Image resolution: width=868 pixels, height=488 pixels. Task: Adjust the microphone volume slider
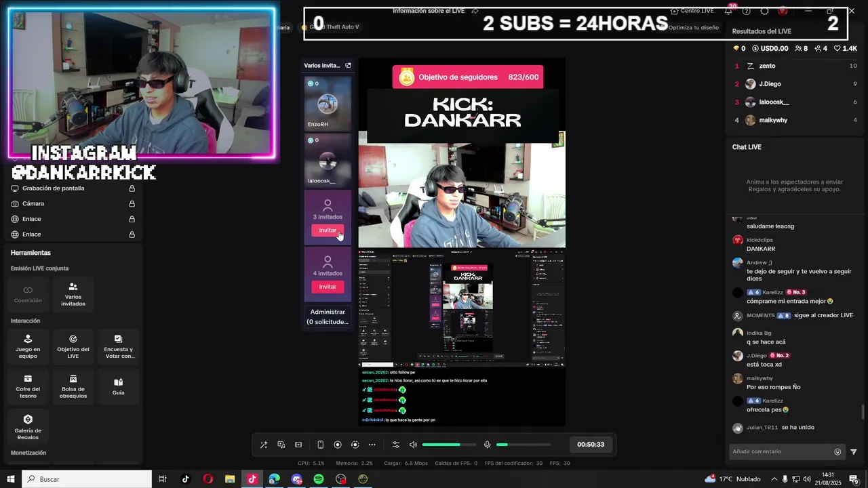click(x=523, y=445)
